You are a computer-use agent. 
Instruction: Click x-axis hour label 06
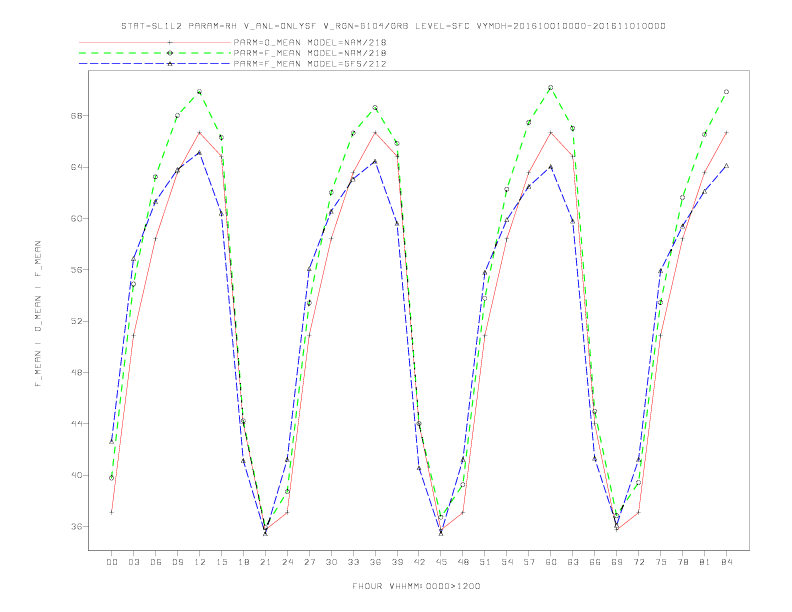156,562
